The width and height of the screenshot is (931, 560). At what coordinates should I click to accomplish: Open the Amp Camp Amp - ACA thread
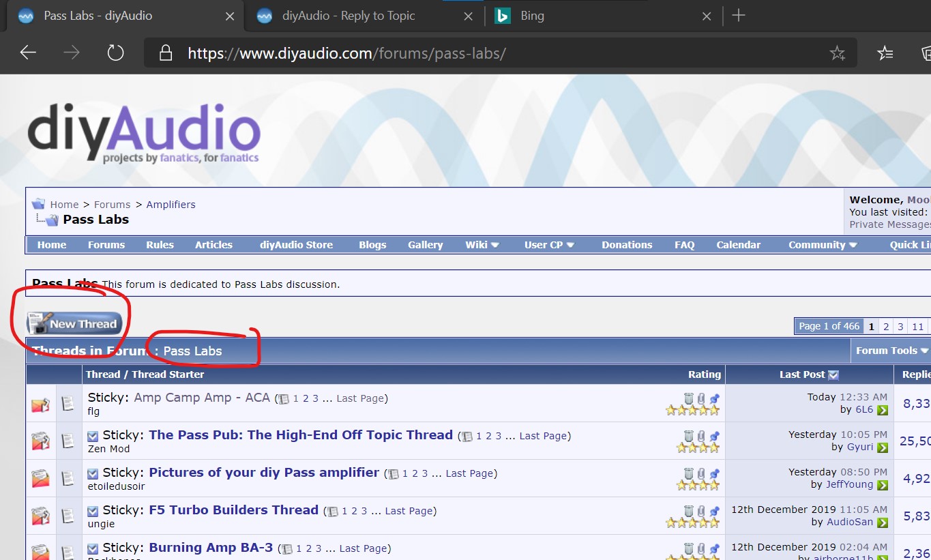202,398
